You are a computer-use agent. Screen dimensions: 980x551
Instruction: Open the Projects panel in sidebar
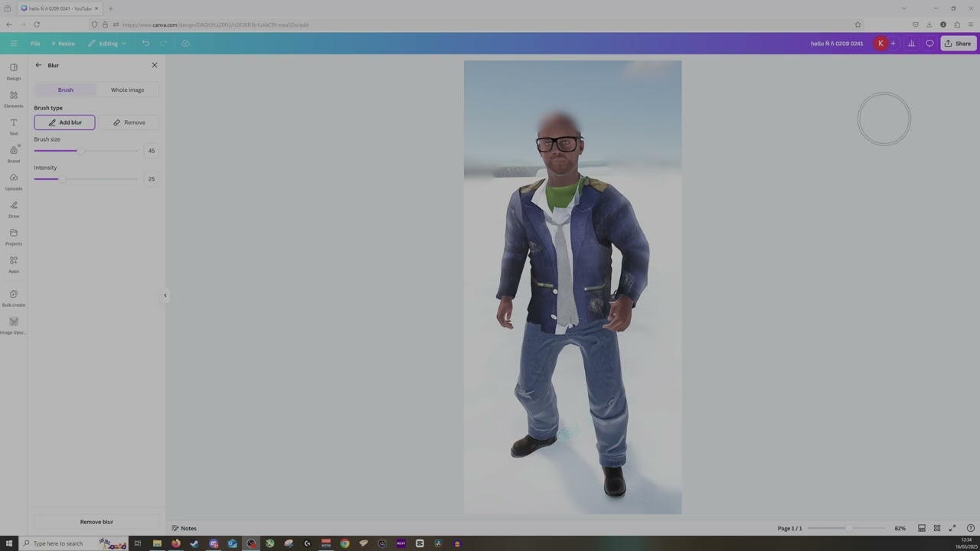coord(14,236)
